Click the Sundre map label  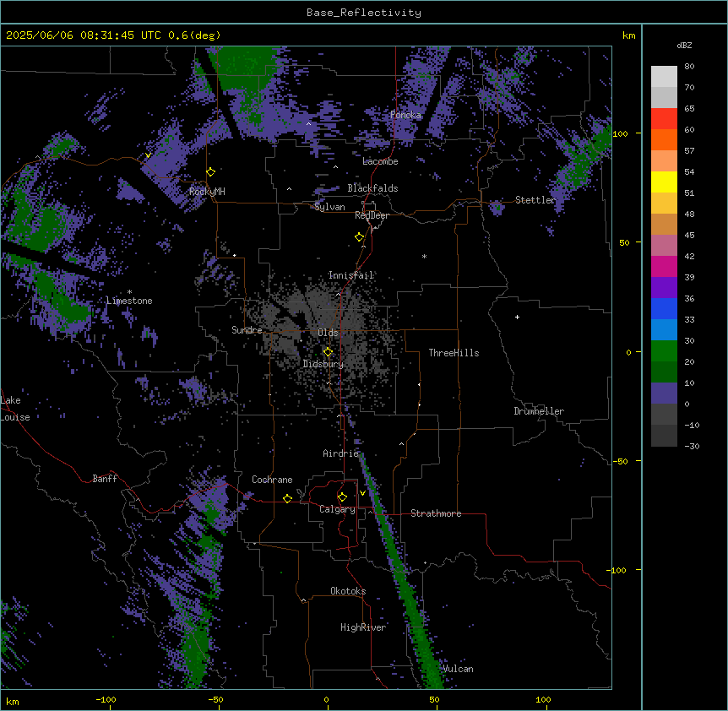coord(247,330)
